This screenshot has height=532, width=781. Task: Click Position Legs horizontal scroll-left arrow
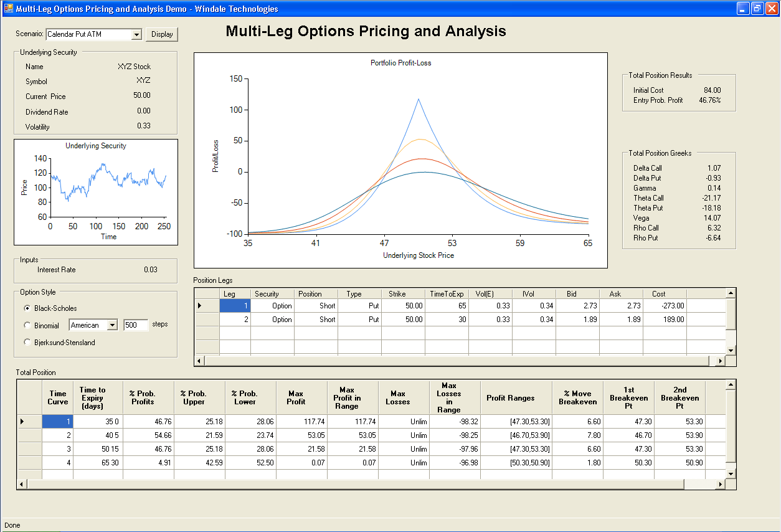[x=200, y=361]
